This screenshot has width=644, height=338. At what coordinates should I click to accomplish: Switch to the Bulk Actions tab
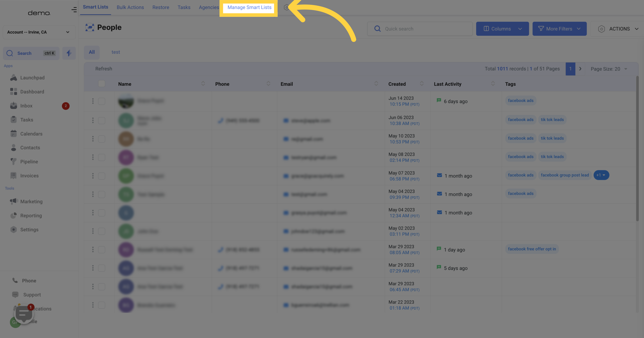click(130, 7)
